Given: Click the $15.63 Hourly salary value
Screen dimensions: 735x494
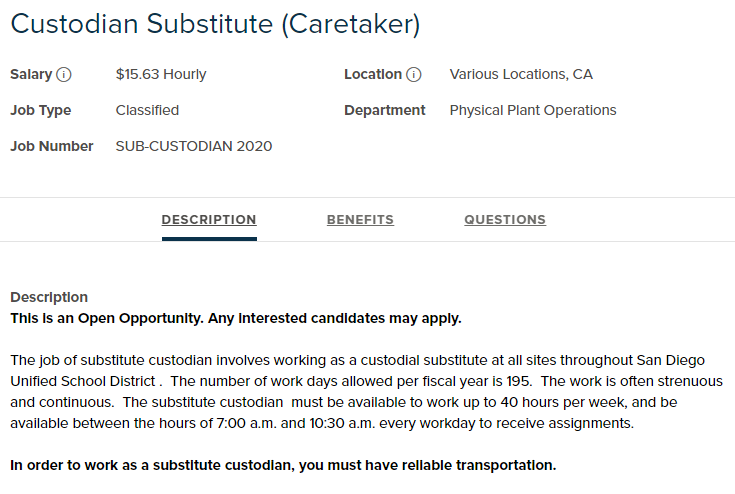Looking at the screenshot, I should [x=161, y=75].
